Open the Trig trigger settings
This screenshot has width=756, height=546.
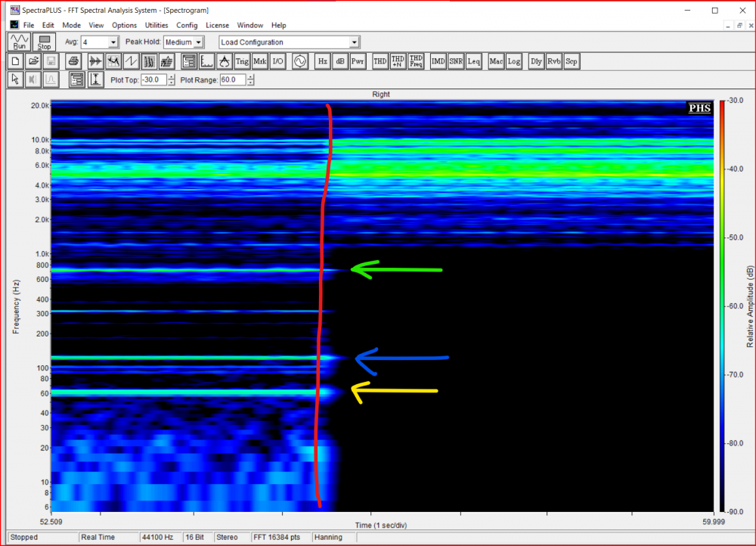242,61
